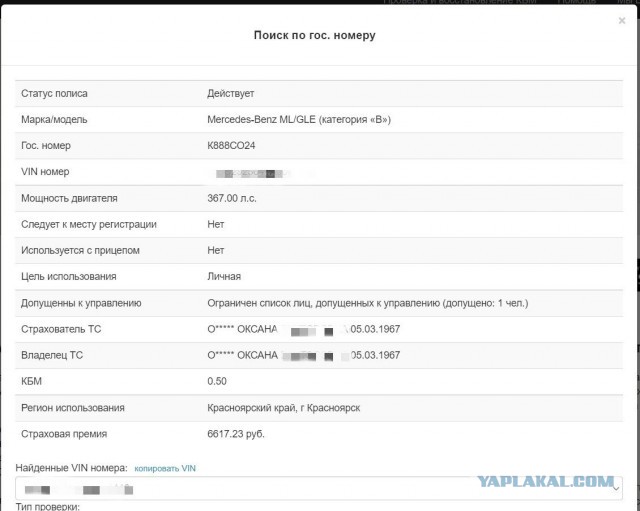Click the Владелец ТС name entry
Viewport: 640px width, 511px height.
(304, 355)
